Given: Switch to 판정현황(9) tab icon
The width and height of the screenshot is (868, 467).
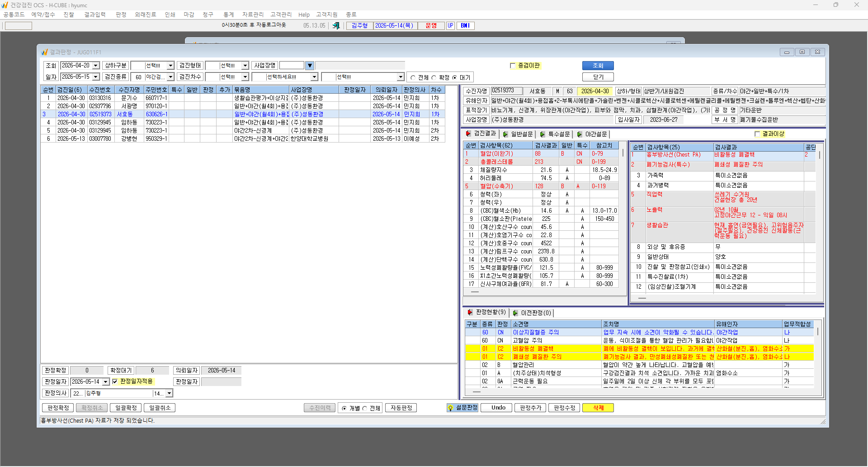Looking at the screenshot, I should point(470,312).
